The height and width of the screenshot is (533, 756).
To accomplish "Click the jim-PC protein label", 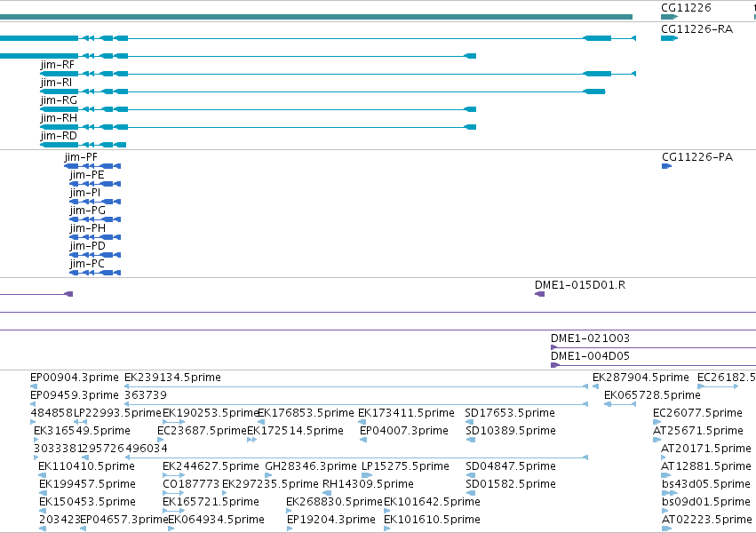I will point(87,264).
